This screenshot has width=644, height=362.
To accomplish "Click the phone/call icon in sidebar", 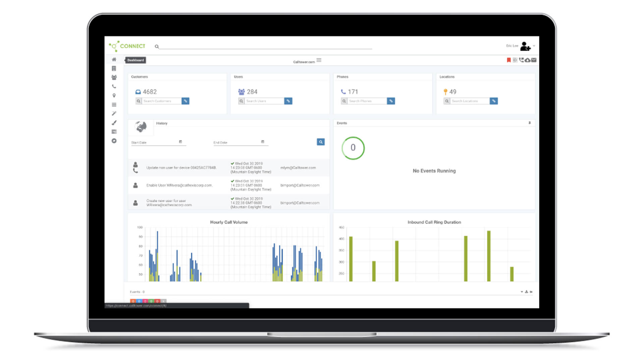I will pyautogui.click(x=113, y=86).
